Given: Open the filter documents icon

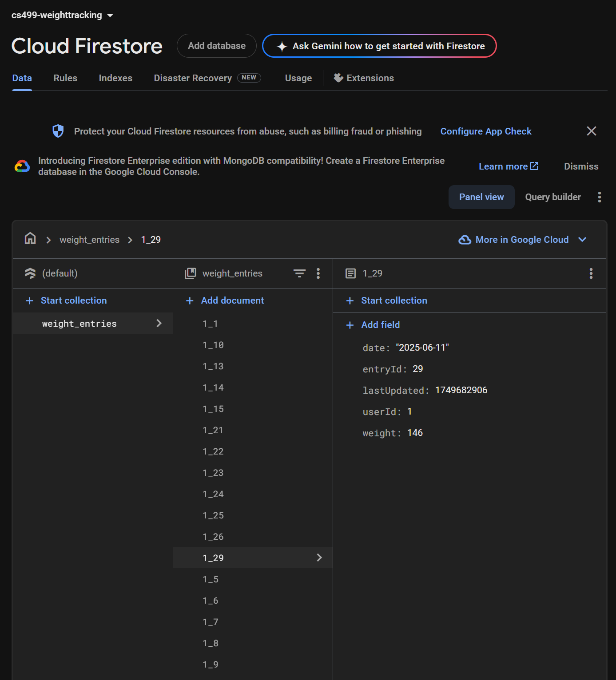Looking at the screenshot, I should coord(300,273).
